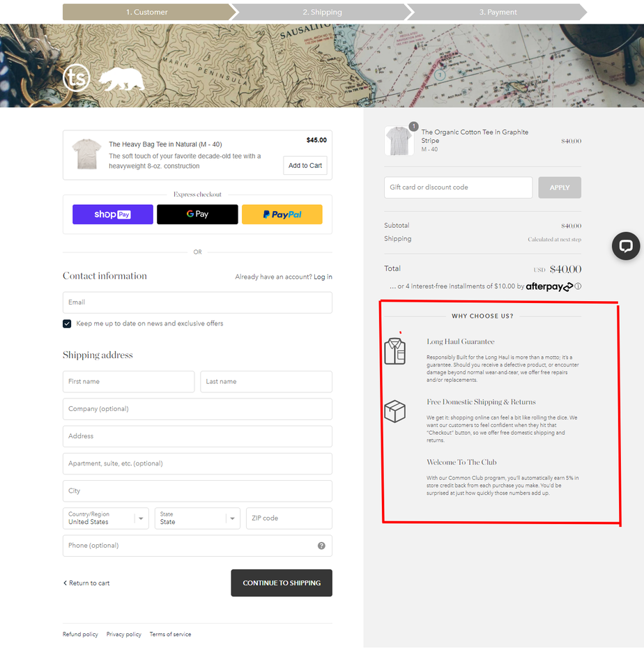Click the Heavy Bag Tee thumbnail
This screenshot has width=644, height=648.
click(x=86, y=154)
